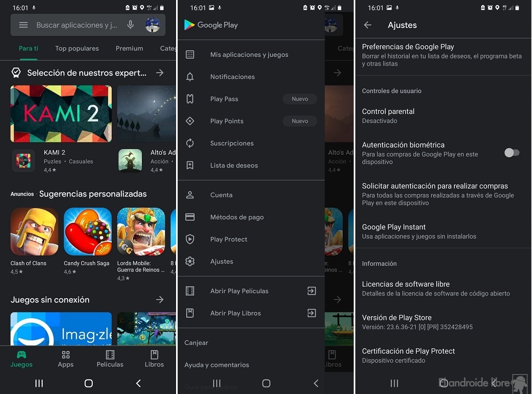The height and width of the screenshot is (394, 532).
Task: Open the Google Play Instant setting
Action: pos(443,231)
